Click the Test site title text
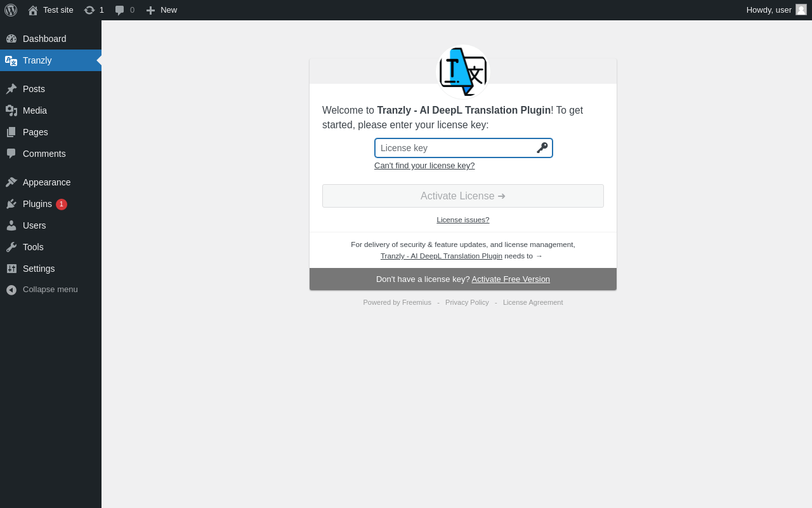 tap(58, 10)
